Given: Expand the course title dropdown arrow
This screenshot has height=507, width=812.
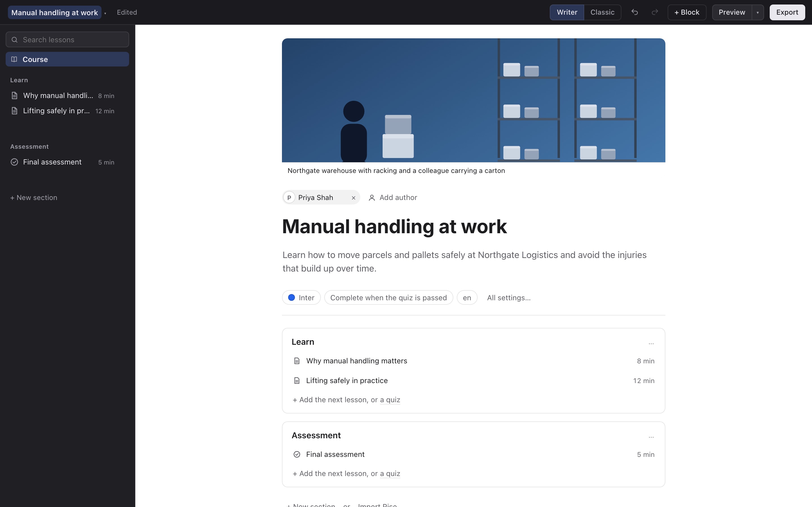Looking at the screenshot, I should point(105,13).
